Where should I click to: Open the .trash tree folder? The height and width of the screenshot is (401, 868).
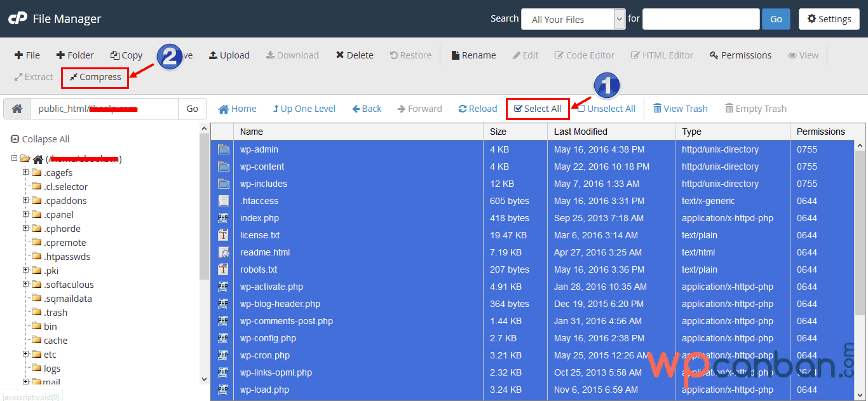[55, 313]
